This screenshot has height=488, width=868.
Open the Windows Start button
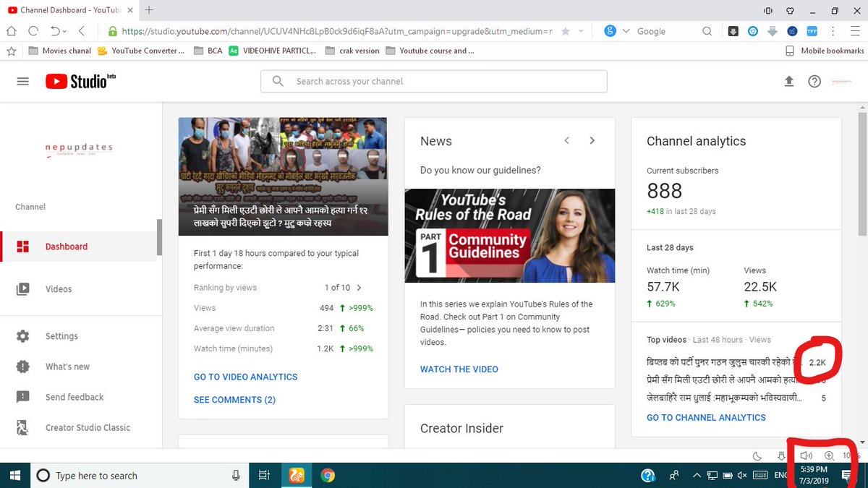pyautogui.click(x=14, y=475)
